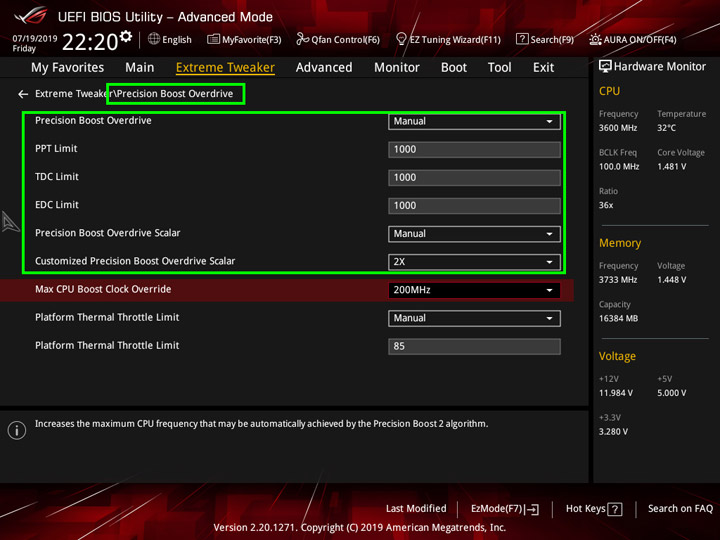The image size is (720, 540).
Task: Switch to the Main tab
Action: pos(140,68)
